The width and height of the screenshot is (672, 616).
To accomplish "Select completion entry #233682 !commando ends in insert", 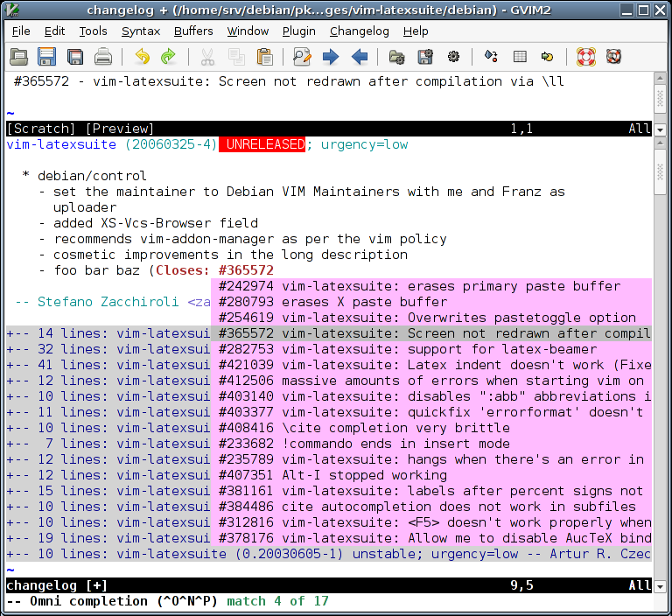I will pyautogui.click(x=431, y=444).
